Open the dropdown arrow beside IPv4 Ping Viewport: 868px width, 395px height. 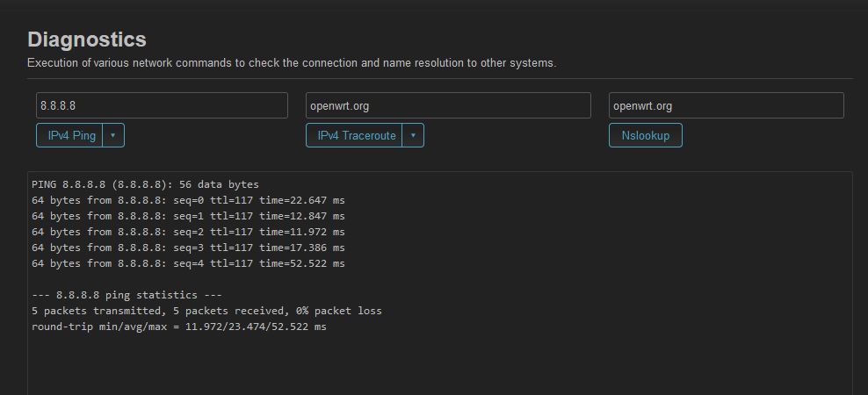113,135
